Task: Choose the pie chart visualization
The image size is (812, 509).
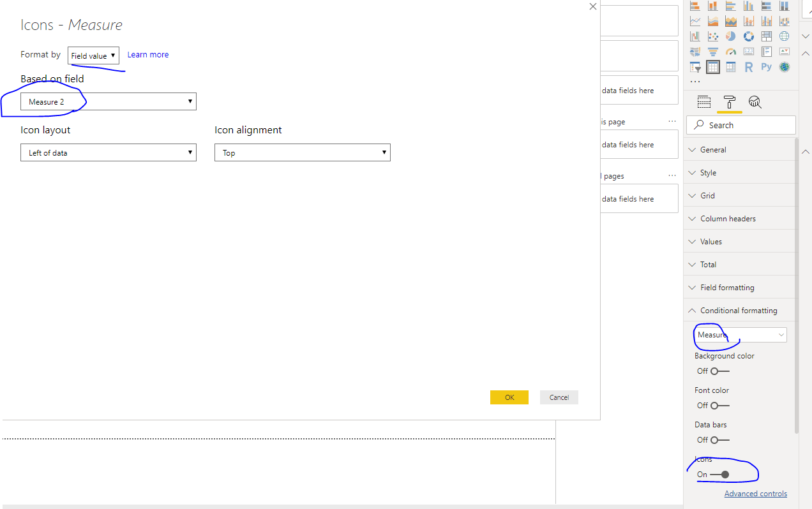Action: [x=731, y=36]
